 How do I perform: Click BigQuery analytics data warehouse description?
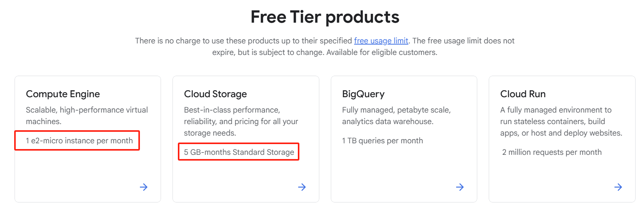pyautogui.click(x=396, y=116)
